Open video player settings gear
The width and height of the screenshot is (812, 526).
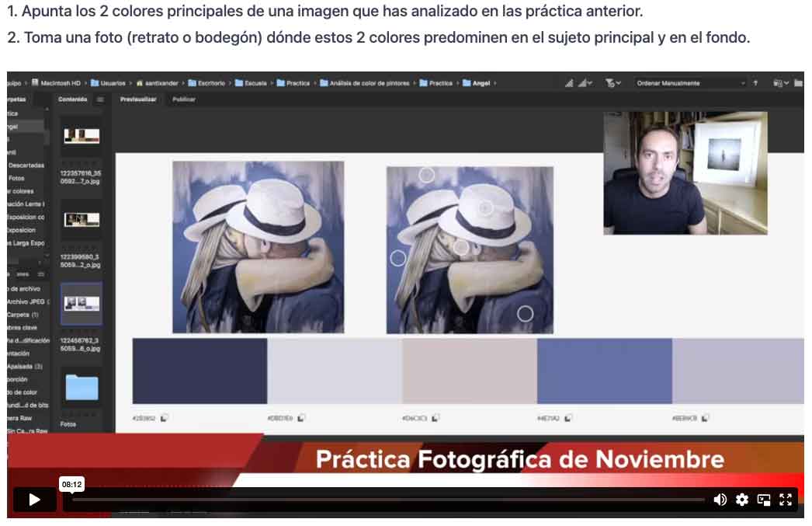tap(741, 500)
